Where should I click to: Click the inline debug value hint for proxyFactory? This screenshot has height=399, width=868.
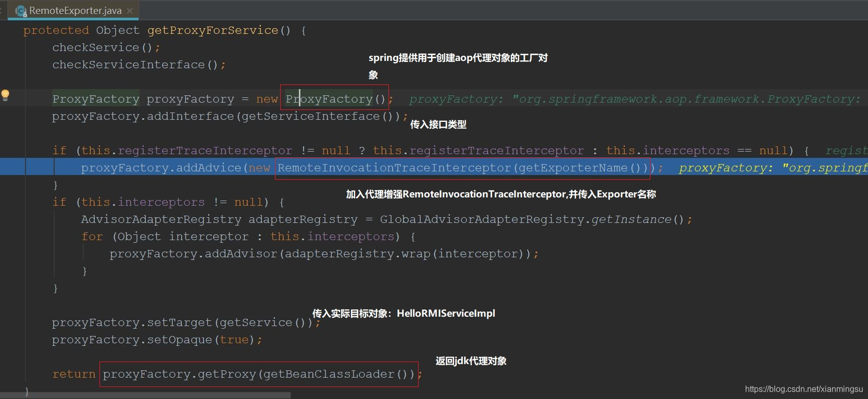point(634,99)
